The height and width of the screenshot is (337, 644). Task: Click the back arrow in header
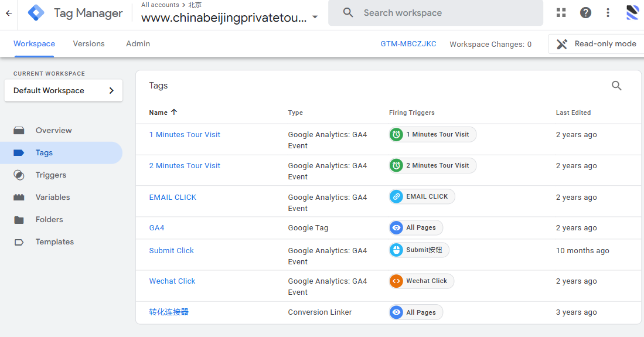(9, 13)
